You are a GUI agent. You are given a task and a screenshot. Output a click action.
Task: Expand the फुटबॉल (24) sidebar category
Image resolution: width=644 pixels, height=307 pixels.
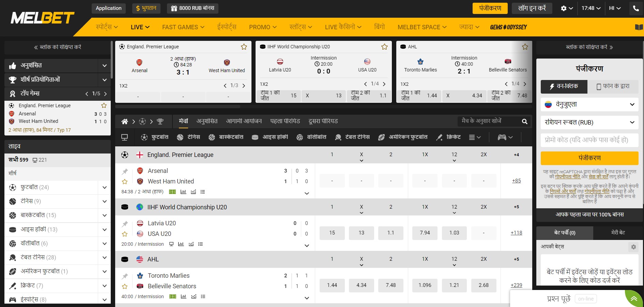coord(105,188)
